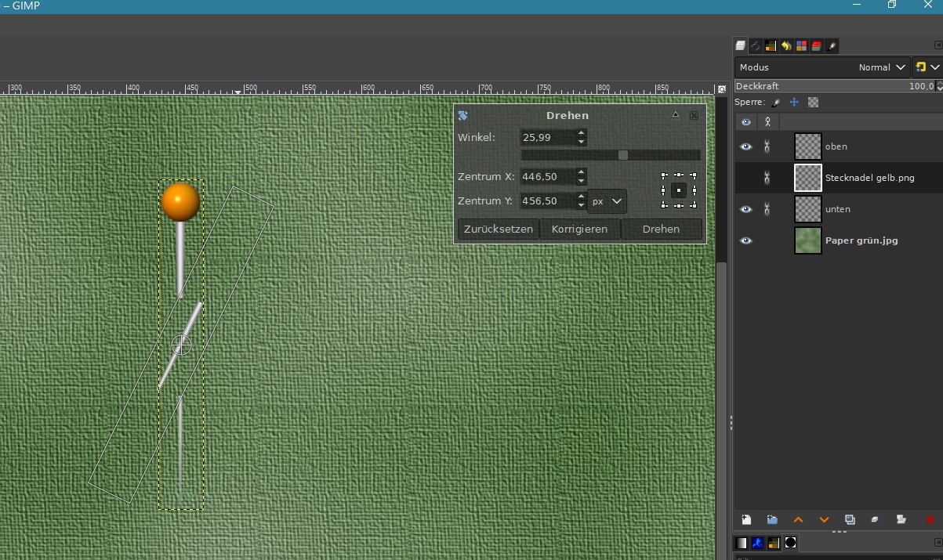Open the px unit dropdown in Drehen dialog
943x560 pixels.
coord(607,201)
